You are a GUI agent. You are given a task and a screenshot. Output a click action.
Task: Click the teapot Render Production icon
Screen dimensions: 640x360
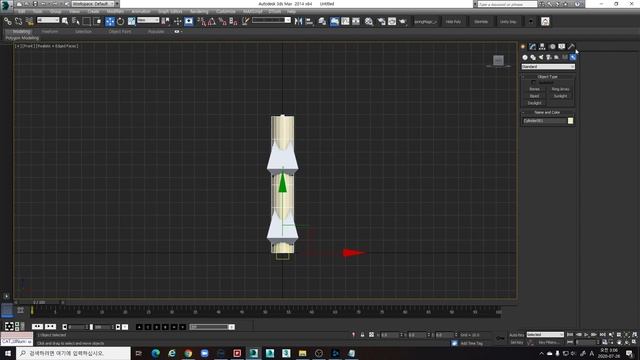tap(403, 21)
